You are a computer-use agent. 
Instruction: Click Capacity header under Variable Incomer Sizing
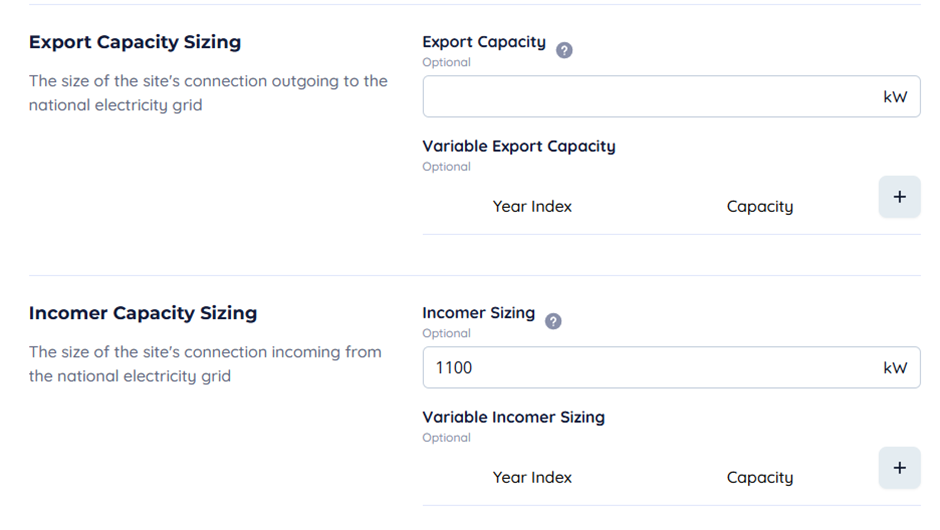[759, 478]
